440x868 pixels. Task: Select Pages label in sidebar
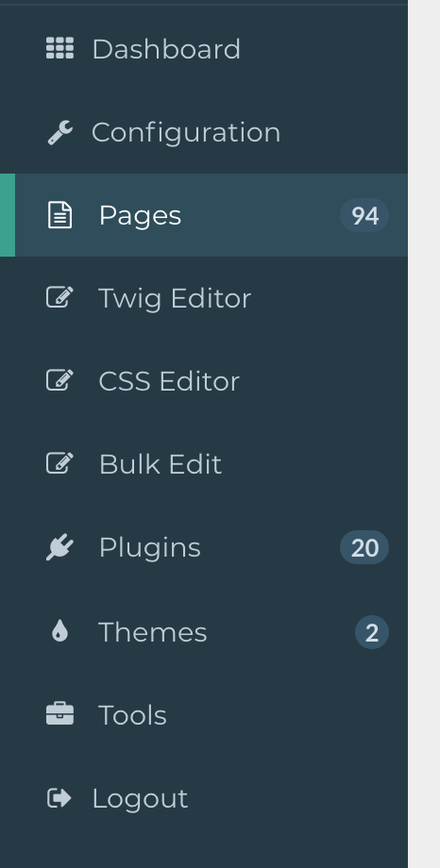pos(140,215)
